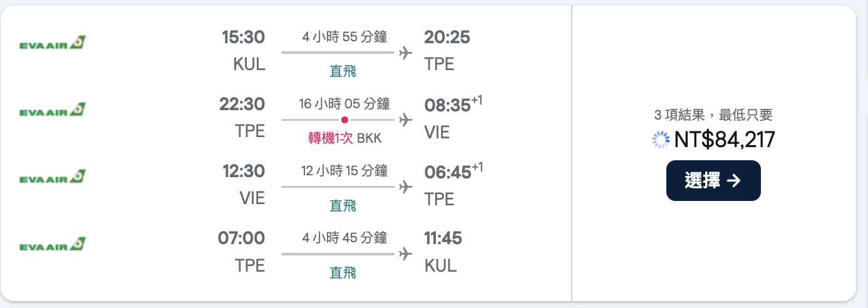Click 3 項結果,最低只要 text
The width and height of the screenshot is (868, 308).
713,115
